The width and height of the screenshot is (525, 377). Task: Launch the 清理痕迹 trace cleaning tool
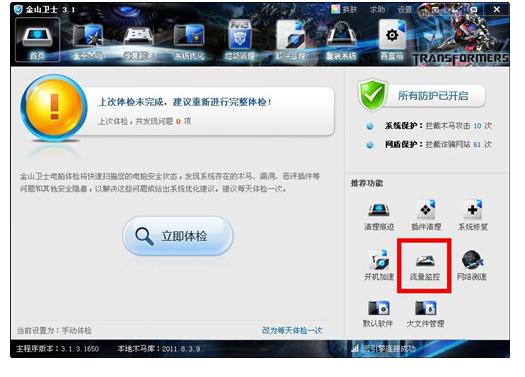click(x=379, y=216)
